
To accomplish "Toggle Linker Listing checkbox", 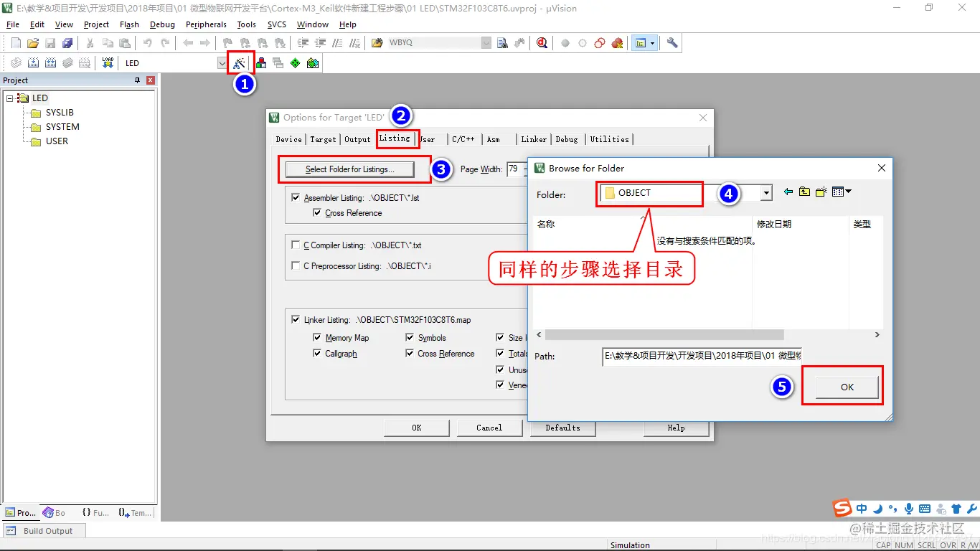I will click(296, 320).
